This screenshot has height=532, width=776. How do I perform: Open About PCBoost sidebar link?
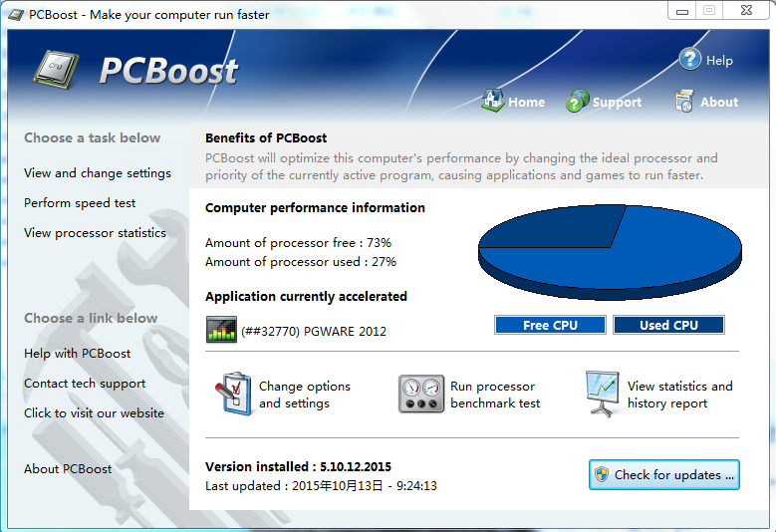coord(68,468)
